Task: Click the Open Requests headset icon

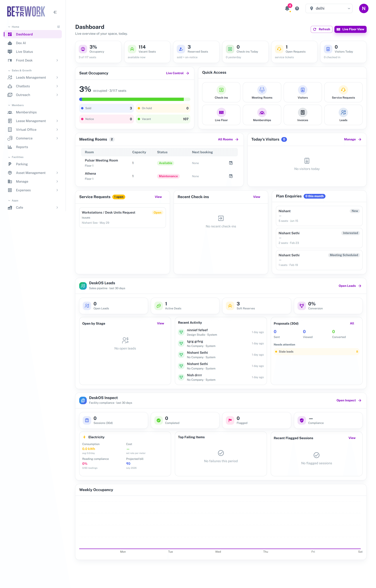Action: tap(279, 49)
